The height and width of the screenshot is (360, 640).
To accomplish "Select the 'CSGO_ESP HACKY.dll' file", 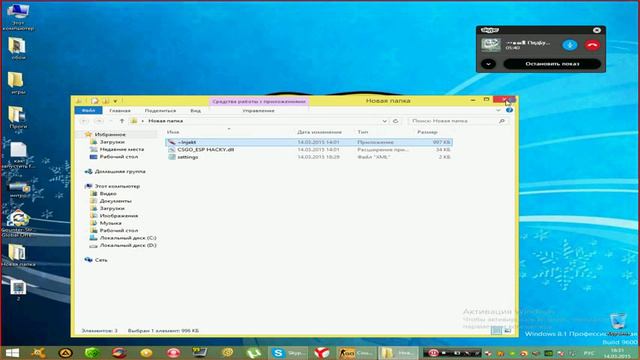I will [309, 150].
